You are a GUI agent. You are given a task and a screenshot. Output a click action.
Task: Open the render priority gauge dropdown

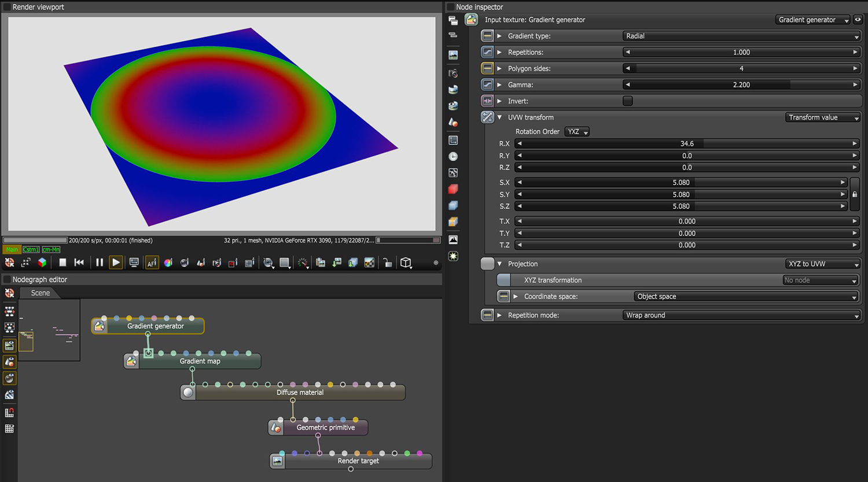[303, 263]
